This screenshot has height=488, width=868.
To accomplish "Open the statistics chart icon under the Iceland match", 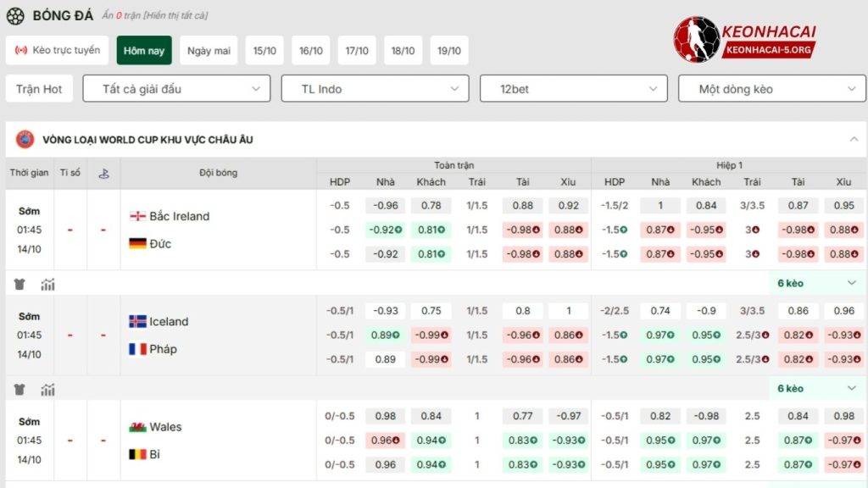I will pos(48,390).
